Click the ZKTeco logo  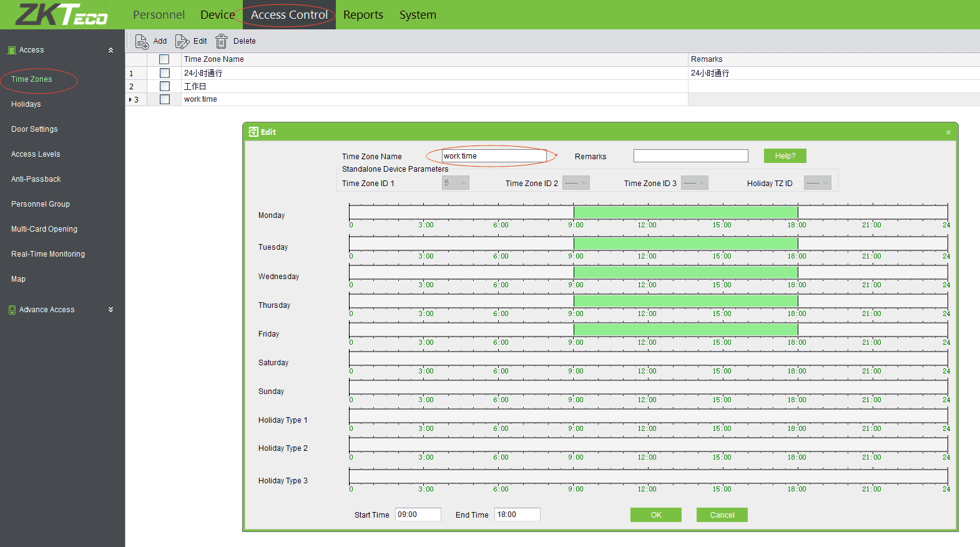click(x=61, y=14)
